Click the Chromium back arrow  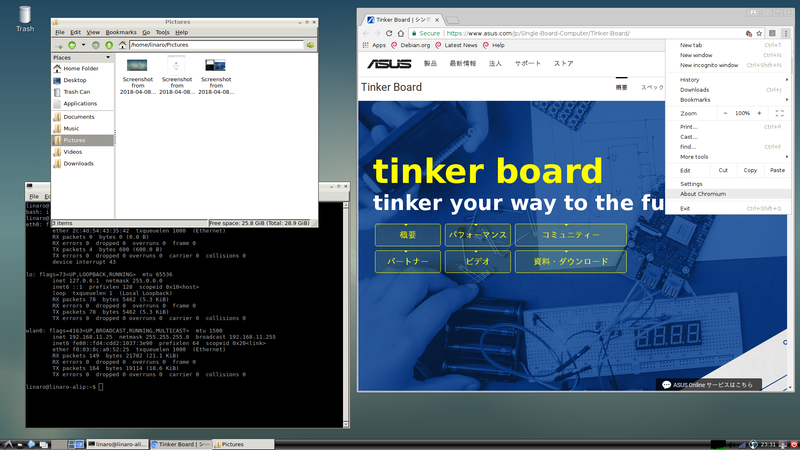[x=366, y=33]
